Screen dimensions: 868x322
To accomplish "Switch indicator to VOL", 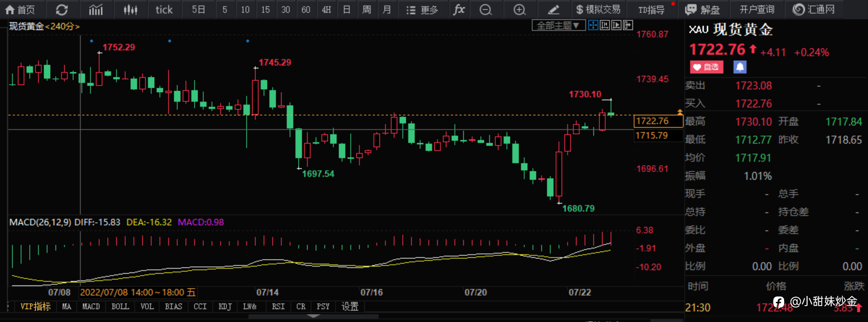I will point(147,307).
